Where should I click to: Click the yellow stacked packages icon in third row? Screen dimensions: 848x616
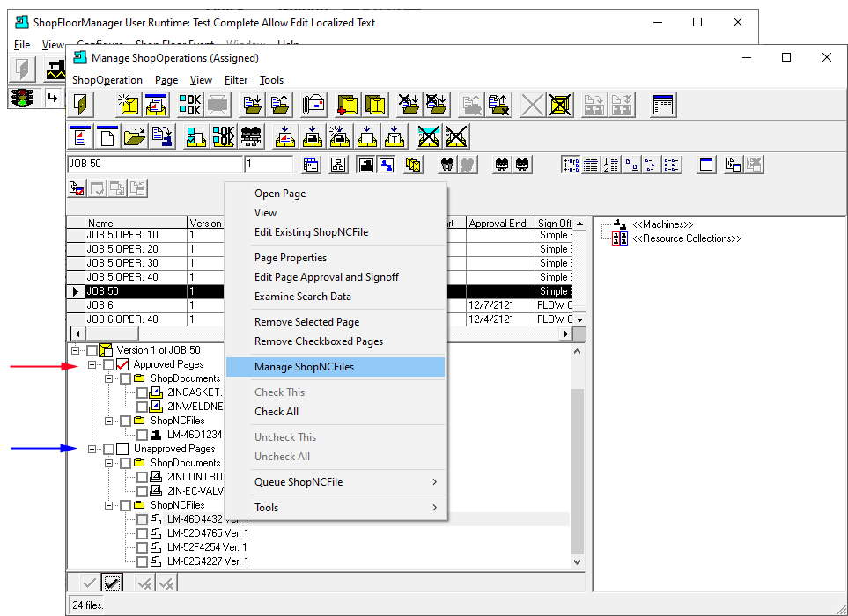tap(413, 165)
